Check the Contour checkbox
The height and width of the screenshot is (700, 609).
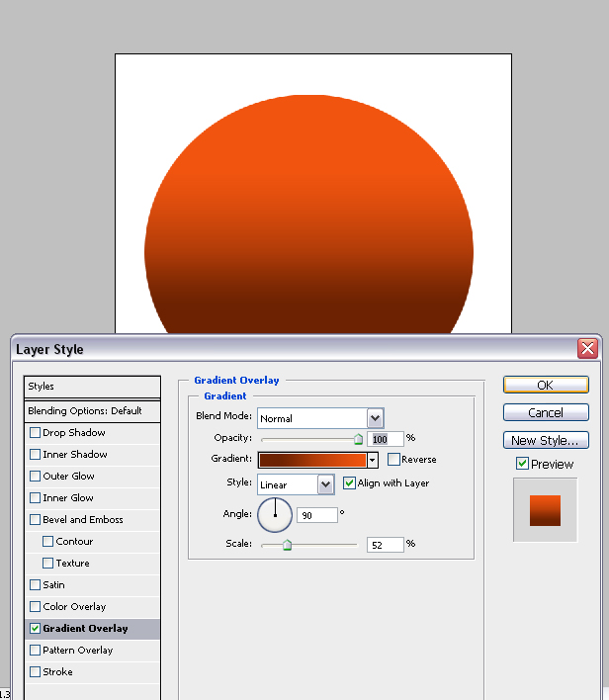coord(47,542)
